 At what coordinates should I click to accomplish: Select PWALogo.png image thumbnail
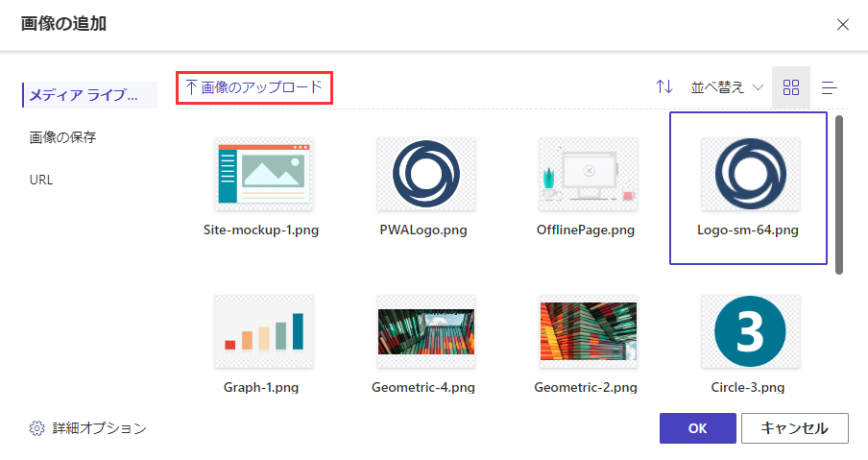(426, 174)
